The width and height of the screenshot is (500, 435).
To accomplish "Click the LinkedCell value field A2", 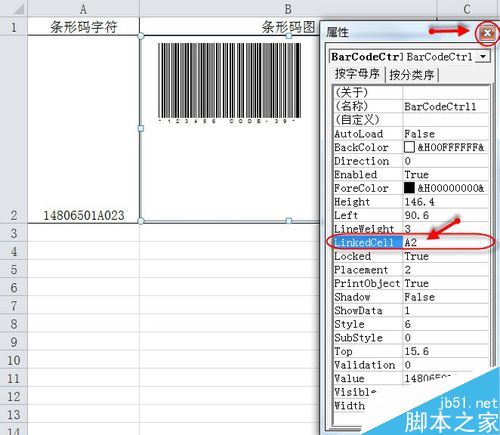I will (x=446, y=242).
